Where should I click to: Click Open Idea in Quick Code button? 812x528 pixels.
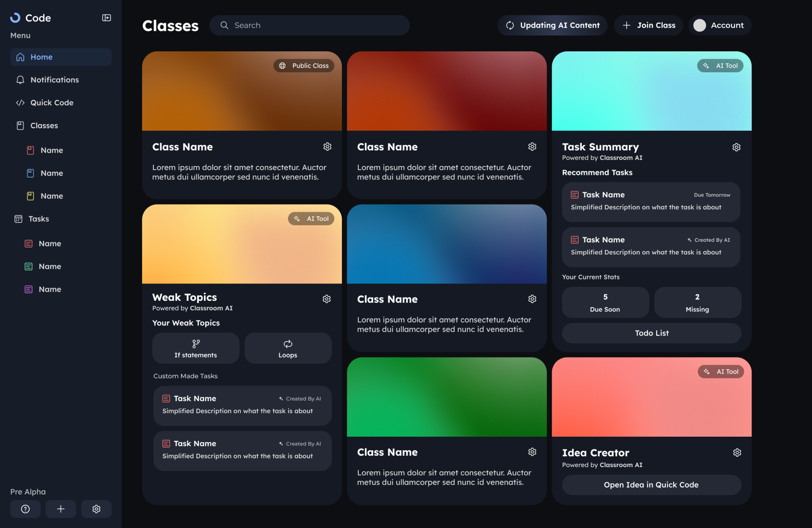[x=651, y=485]
